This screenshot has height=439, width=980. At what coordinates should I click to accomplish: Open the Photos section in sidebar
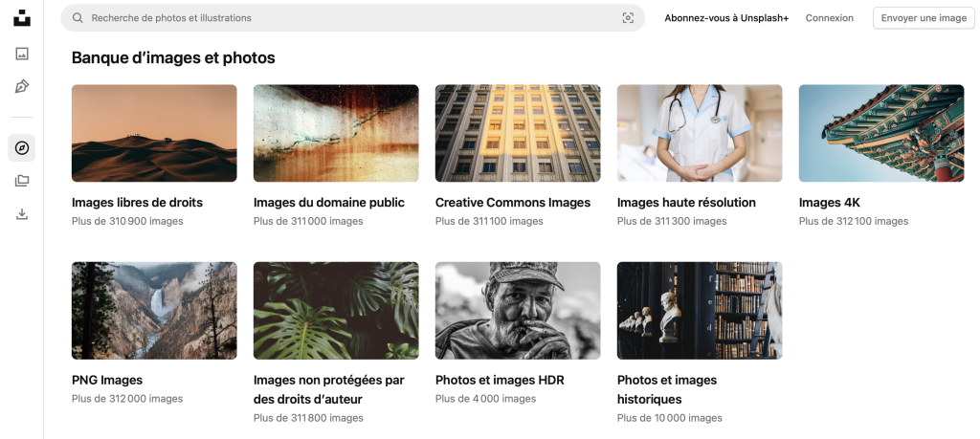click(22, 54)
